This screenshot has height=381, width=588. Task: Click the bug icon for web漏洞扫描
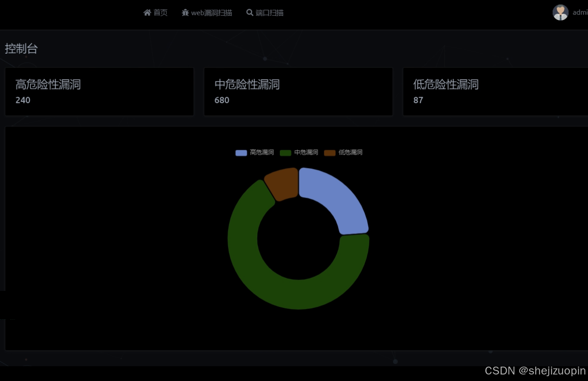point(185,13)
